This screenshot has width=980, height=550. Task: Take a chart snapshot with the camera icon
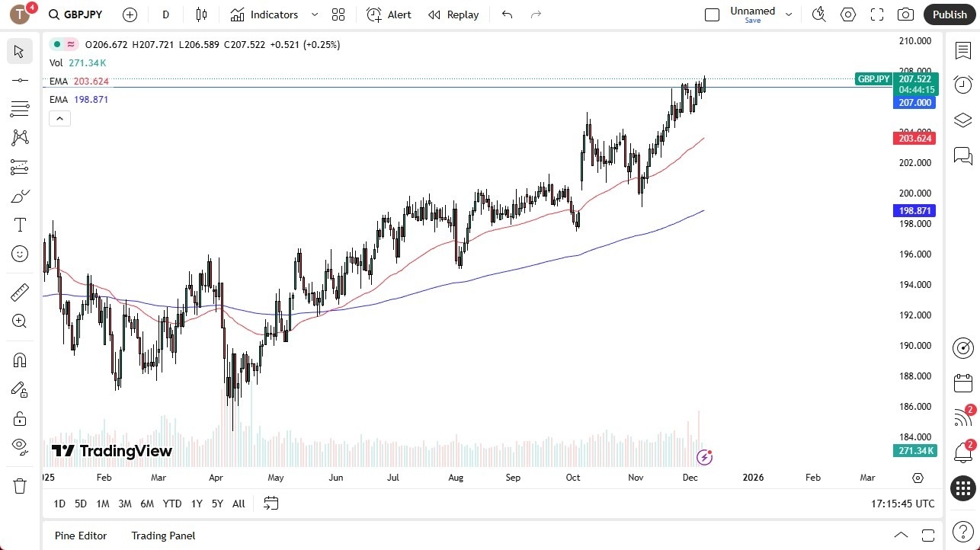[905, 14]
